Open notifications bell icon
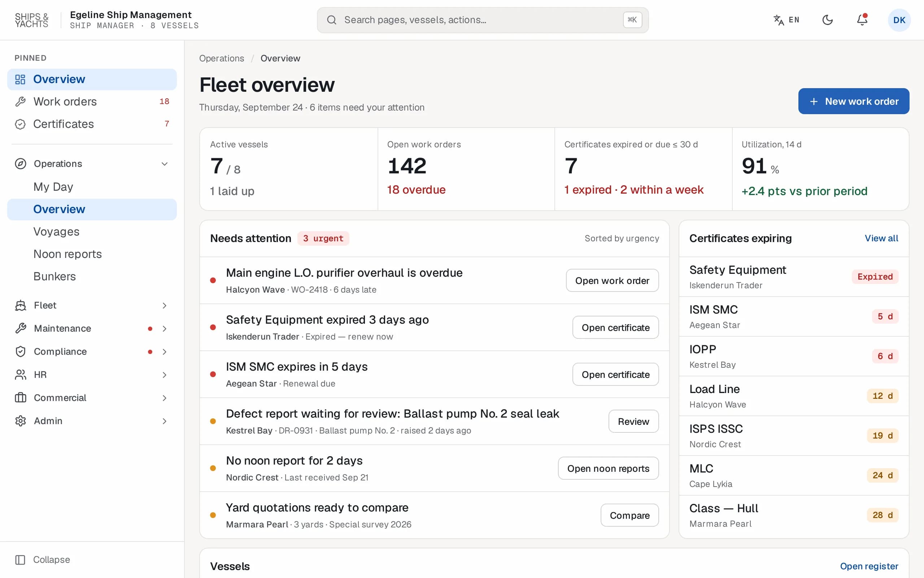This screenshot has height=578, width=924. point(862,20)
